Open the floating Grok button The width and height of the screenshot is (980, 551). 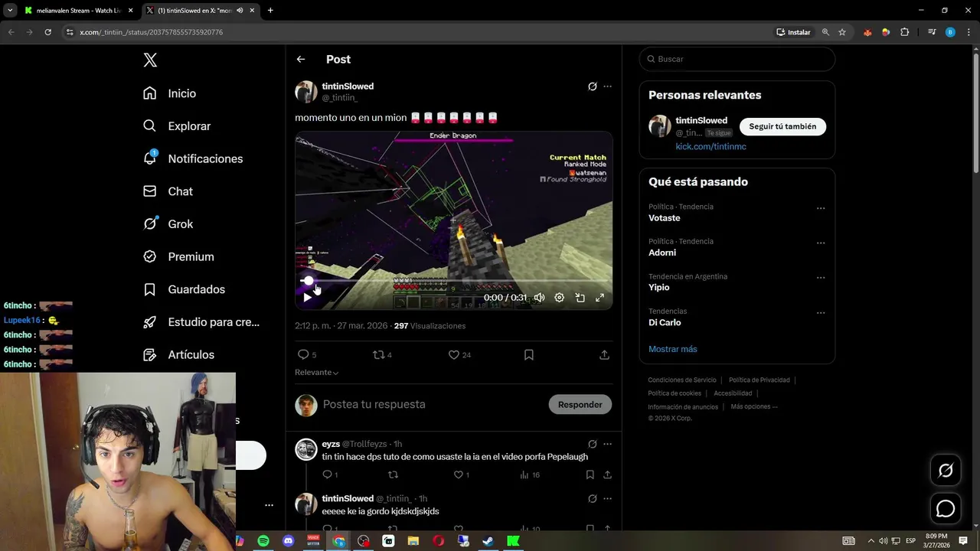(x=946, y=471)
